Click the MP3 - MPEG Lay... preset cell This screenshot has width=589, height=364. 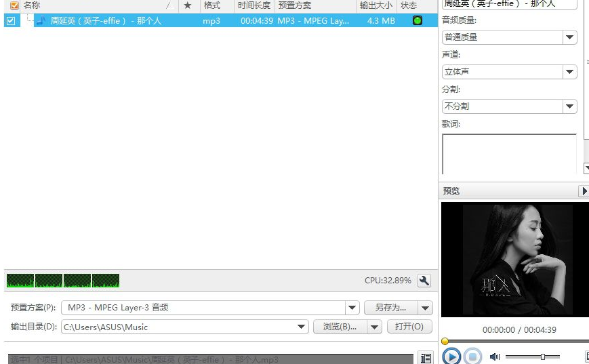tap(313, 21)
